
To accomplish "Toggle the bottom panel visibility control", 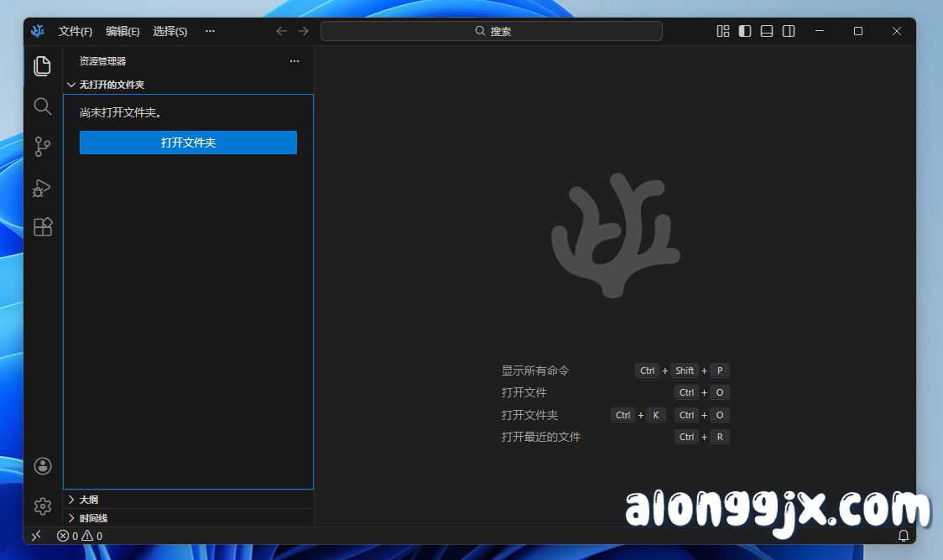I will [x=766, y=30].
